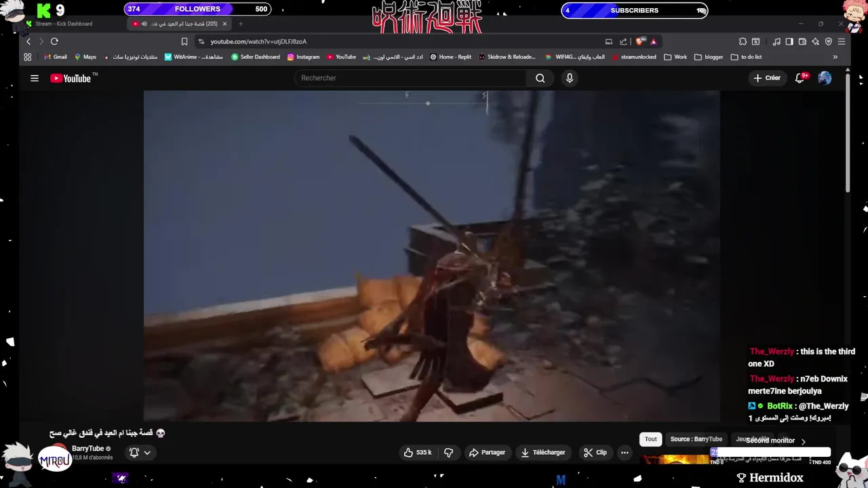The height and width of the screenshot is (488, 868).
Task: Open the Brave VPN shield icon
Action: coord(828,41)
